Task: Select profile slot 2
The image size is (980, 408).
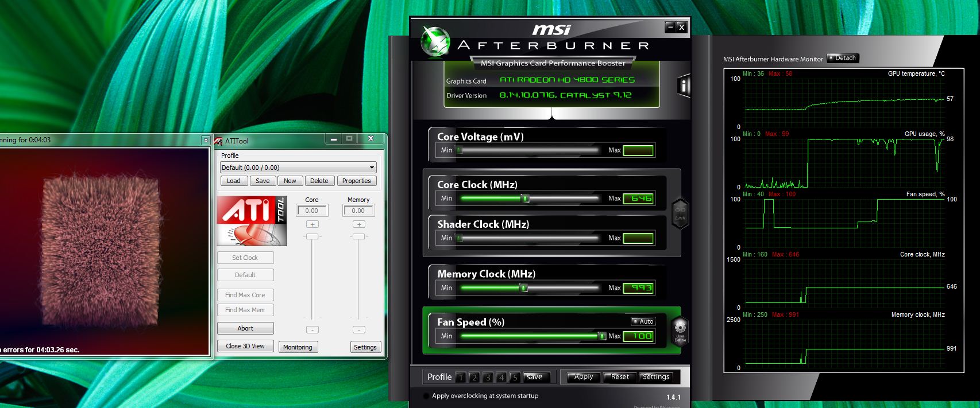Action: coord(474,378)
